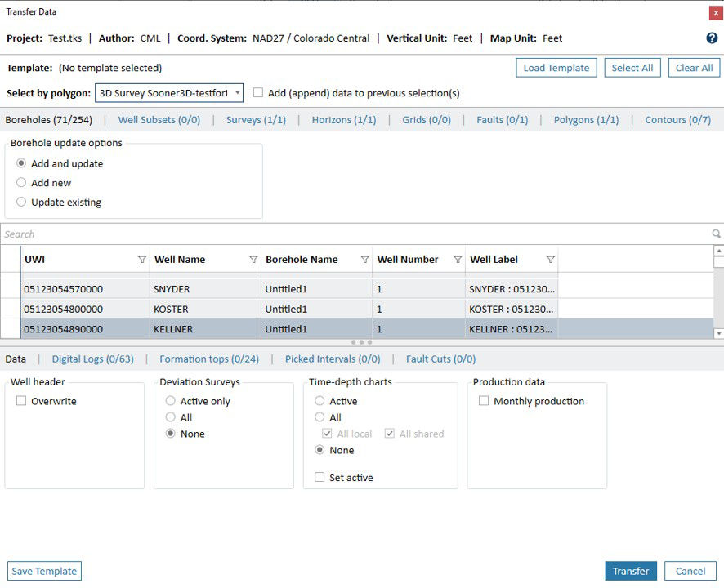The width and height of the screenshot is (724, 588).
Task: Choose Active only for Deviation Surveys
Action: [171, 401]
